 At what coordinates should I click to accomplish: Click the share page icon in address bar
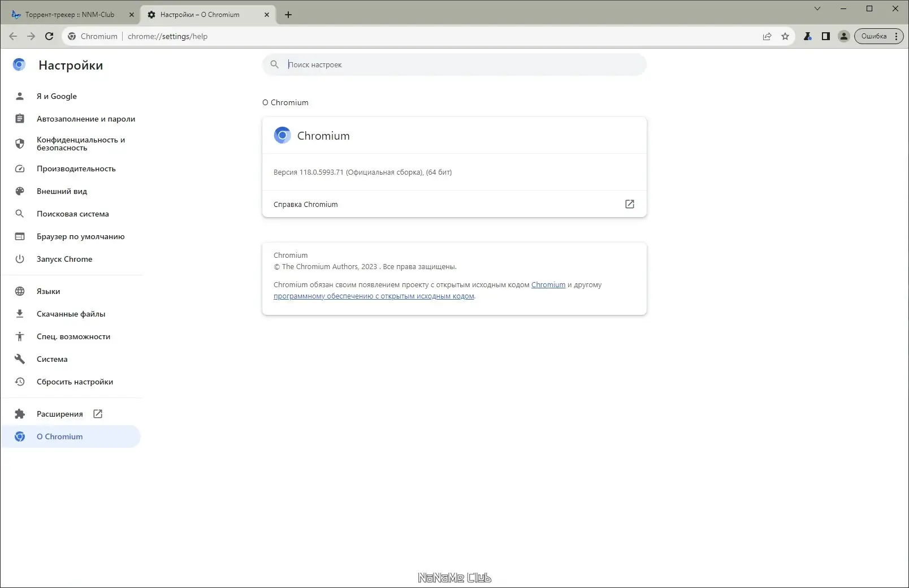[x=767, y=36]
